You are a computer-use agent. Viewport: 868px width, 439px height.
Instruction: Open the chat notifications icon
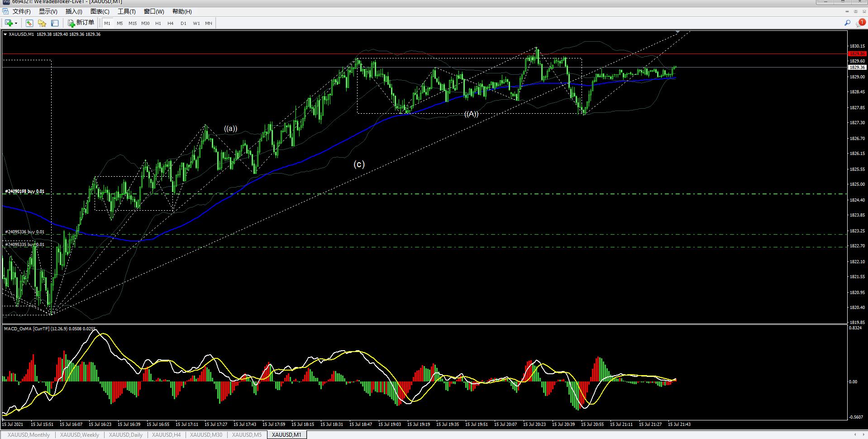(x=860, y=23)
